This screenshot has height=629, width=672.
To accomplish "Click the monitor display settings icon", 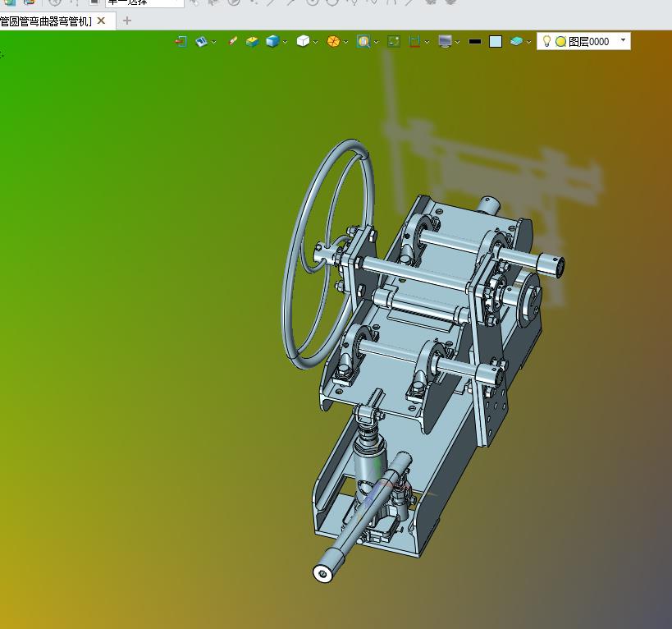I will [x=446, y=42].
